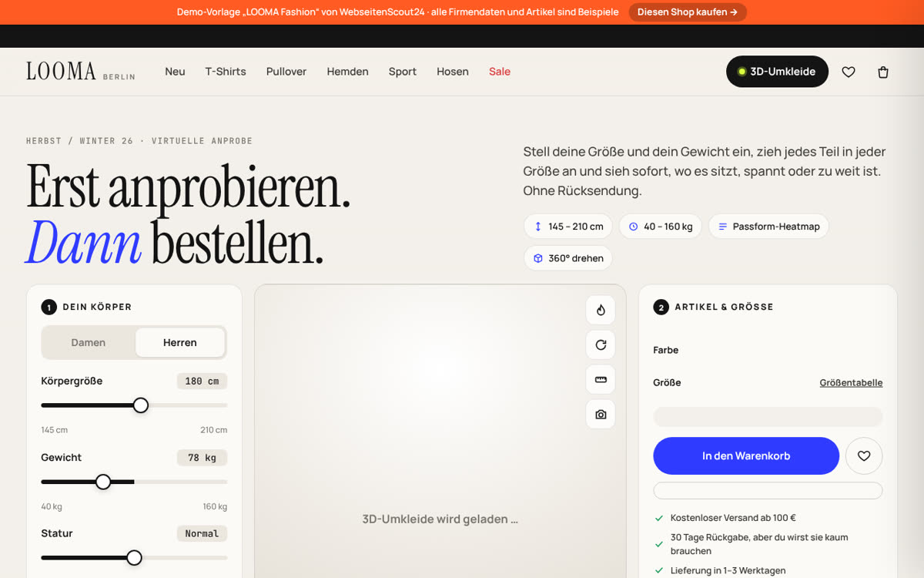Open the T-Shirts category

pos(226,72)
